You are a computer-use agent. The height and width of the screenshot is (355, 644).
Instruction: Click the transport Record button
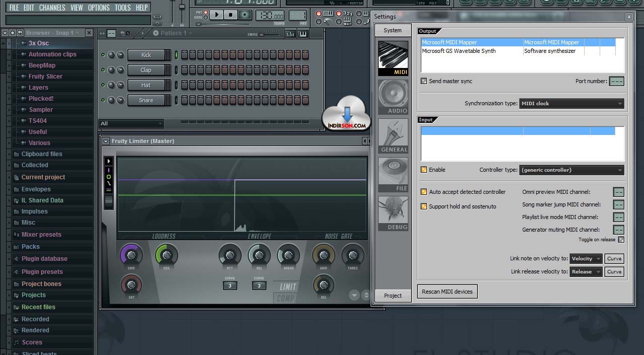(x=245, y=15)
